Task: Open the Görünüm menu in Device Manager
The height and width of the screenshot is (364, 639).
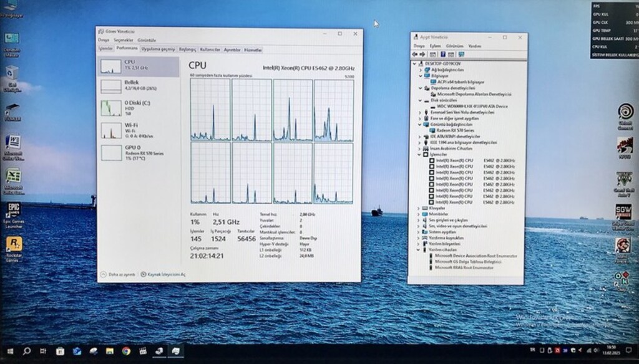Action: click(x=454, y=46)
